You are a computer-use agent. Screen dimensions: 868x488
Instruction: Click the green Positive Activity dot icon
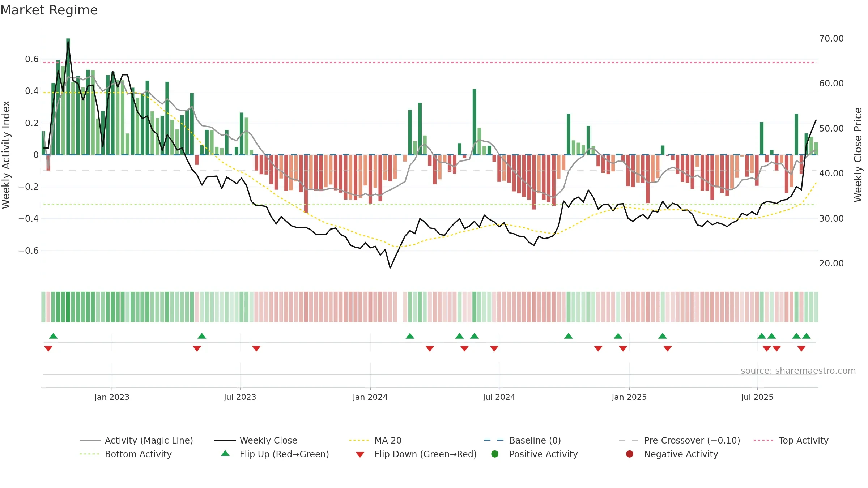[x=495, y=454]
